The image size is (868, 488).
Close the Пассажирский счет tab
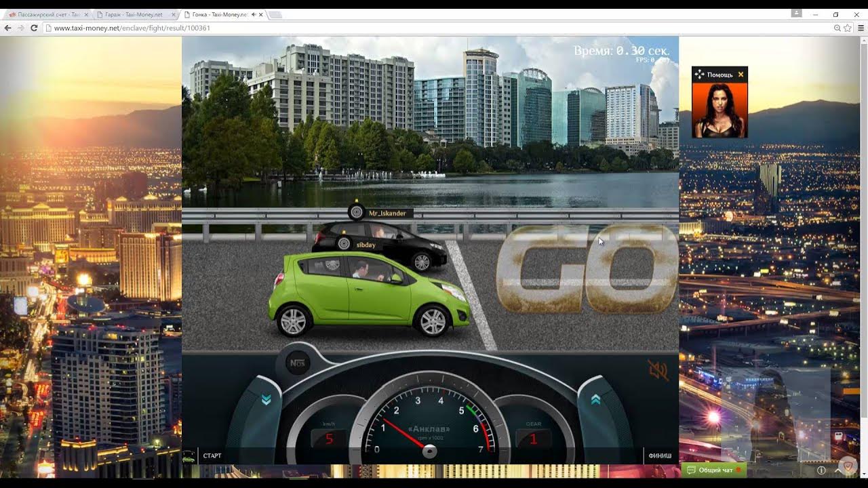coord(85,14)
